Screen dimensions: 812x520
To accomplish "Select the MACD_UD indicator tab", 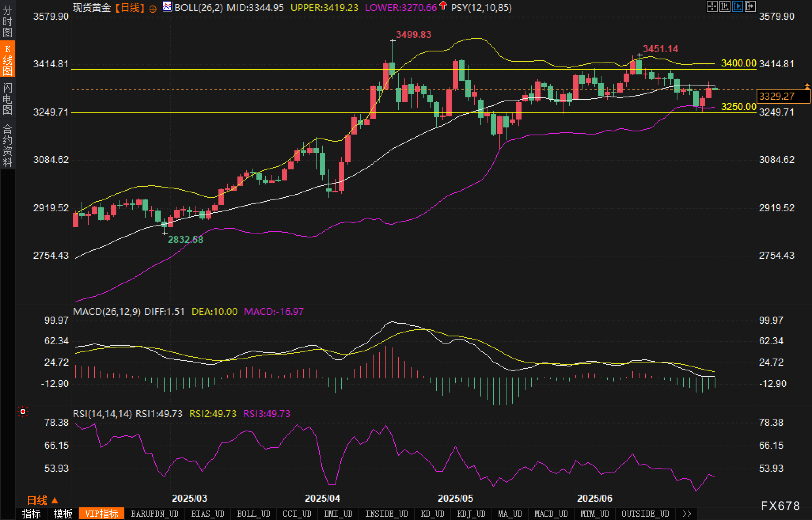I will tap(551, 514).
